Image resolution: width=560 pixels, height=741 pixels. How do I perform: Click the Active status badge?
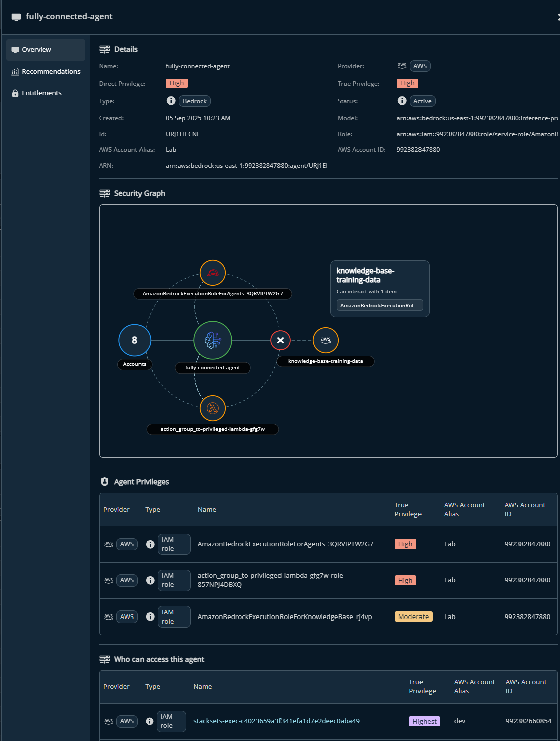(423, 101)
